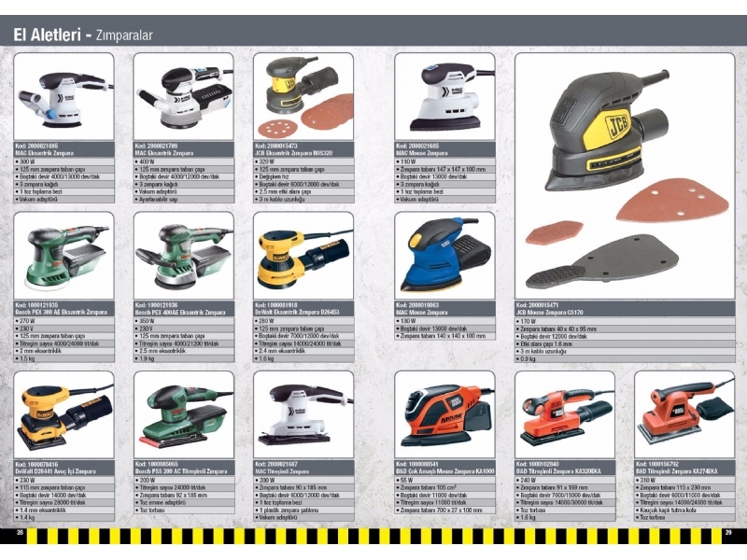Click the B&D KA320EKA orange sander image
This screenshot has width=747, height=560.
(x=560, y=415)
